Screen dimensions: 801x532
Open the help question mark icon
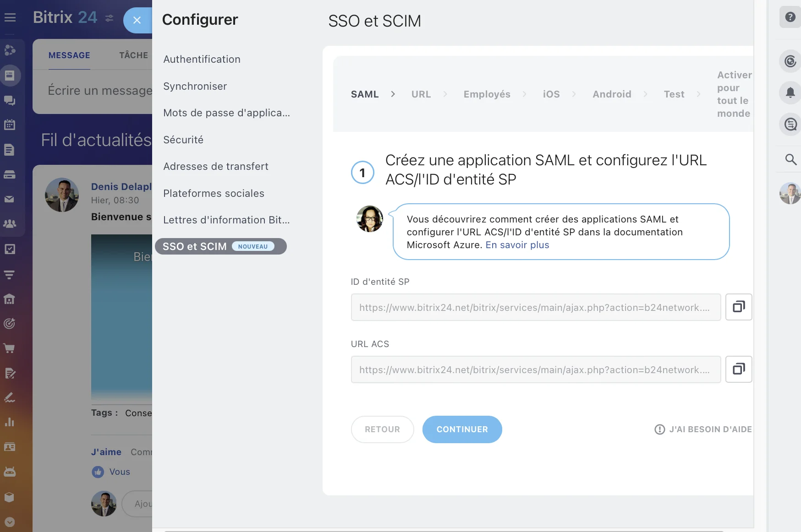(790, 17)
